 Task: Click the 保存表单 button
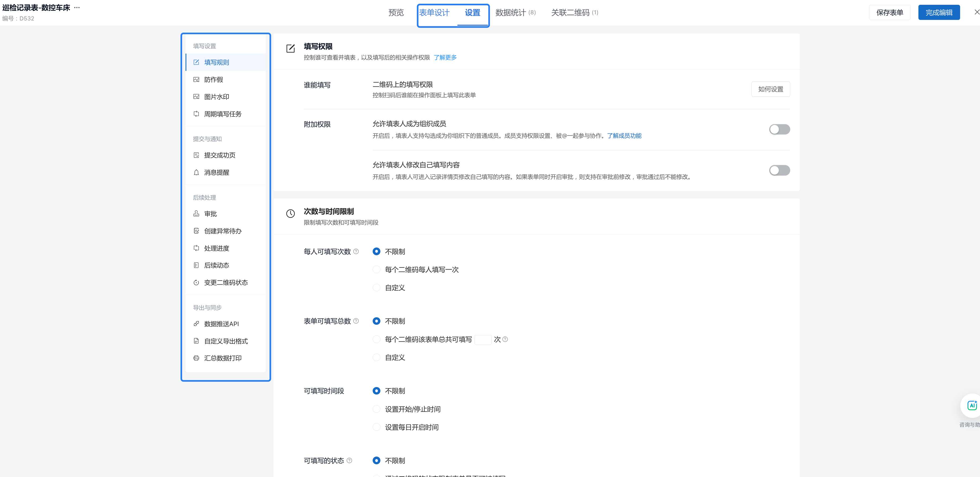pyautogui.click(x=889, y=12)
